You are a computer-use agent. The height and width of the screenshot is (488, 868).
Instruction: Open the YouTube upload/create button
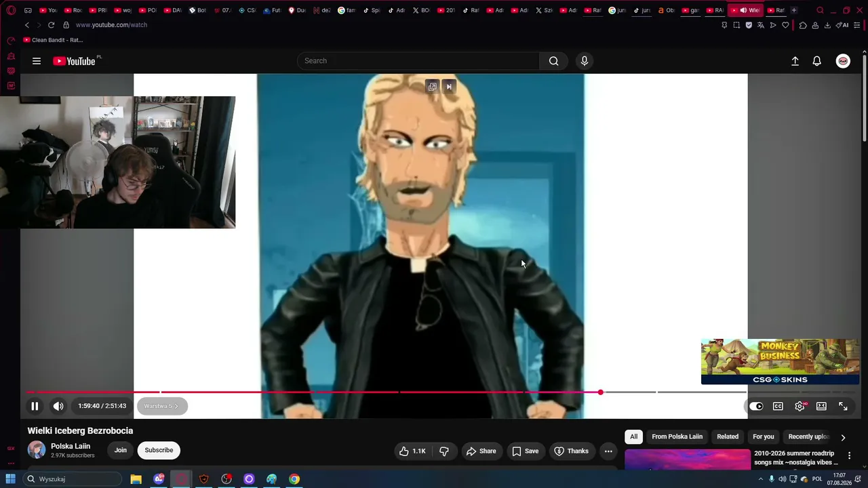tap(795, 61)
